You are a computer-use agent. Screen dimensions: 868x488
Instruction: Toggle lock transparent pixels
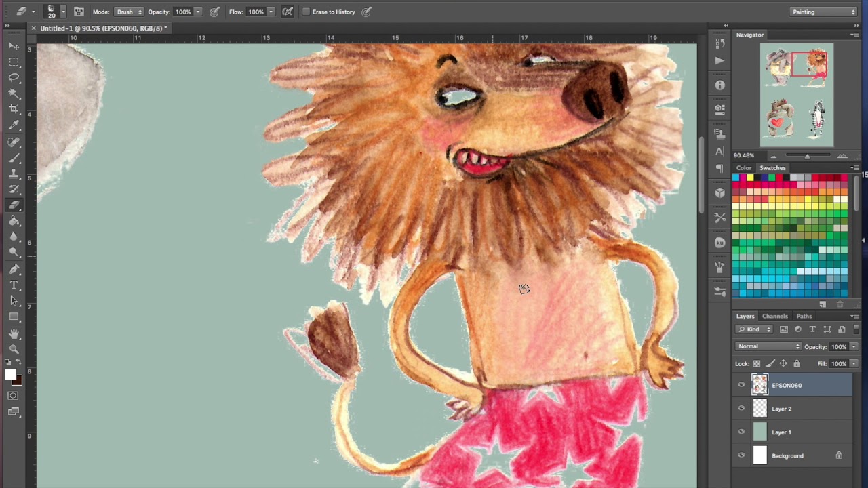pyautogui.click(x=757, y=364)
